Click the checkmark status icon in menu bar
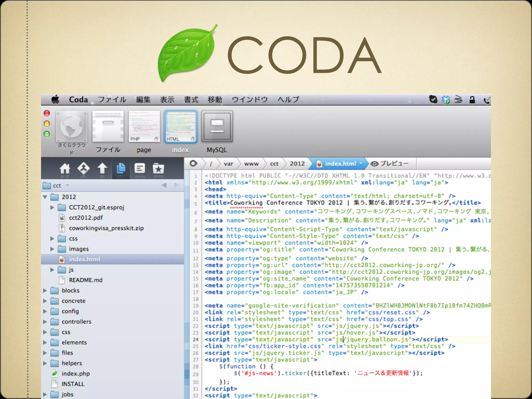This screenshot has width=532, height=399. [433, 99]
